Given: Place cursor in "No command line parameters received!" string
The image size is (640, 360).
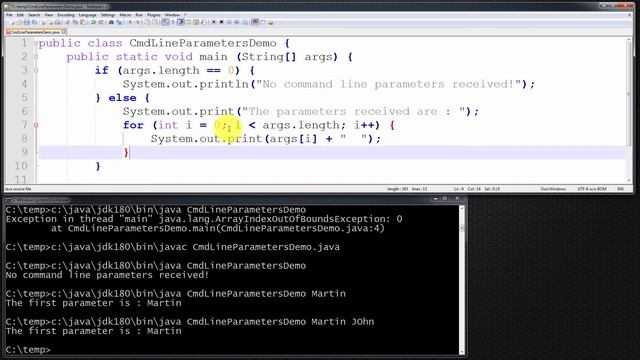Looking at the screenshot, I should [388, 84].
